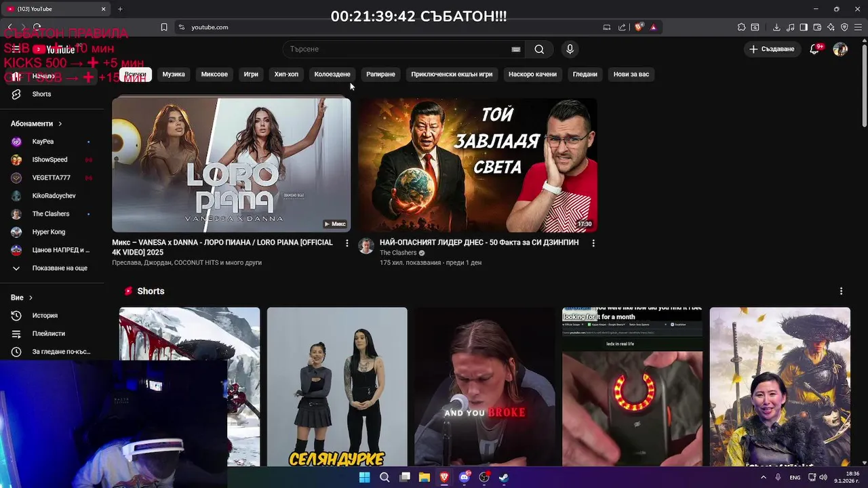Open options menu for Си Дзинпин video
The image size is (868, 488).
(593, 243)
